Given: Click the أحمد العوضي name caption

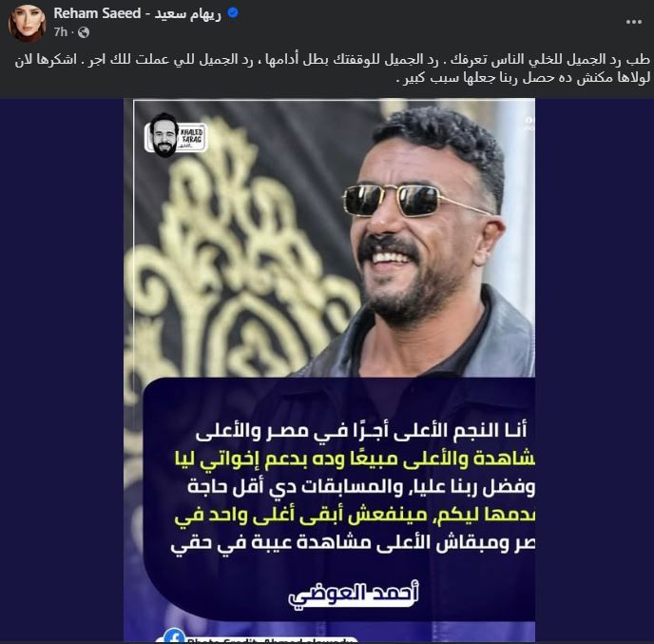Looking at the screenshot, I should pos(354,593).
